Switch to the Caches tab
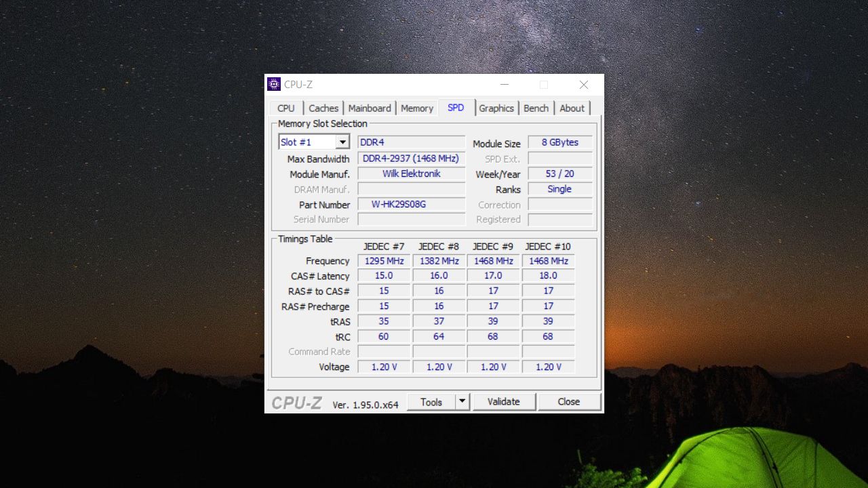This screenshot has height=488, width=868. (323, 108)
